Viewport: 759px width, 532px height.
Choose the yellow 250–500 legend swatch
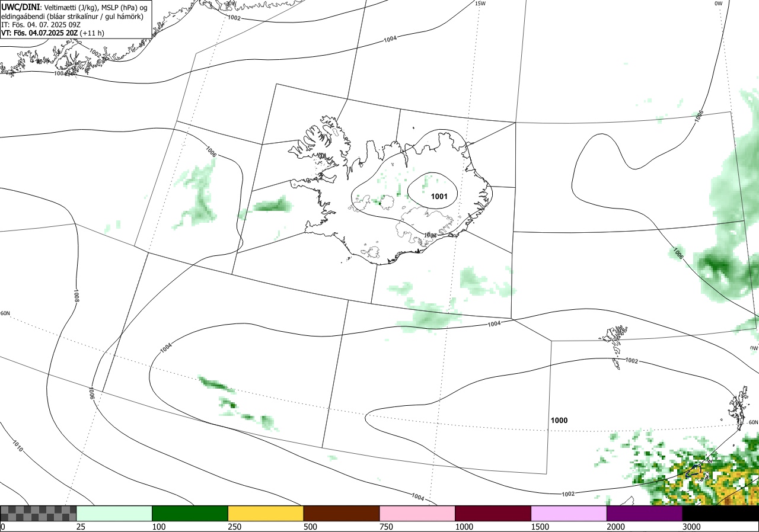pos(266,513)
